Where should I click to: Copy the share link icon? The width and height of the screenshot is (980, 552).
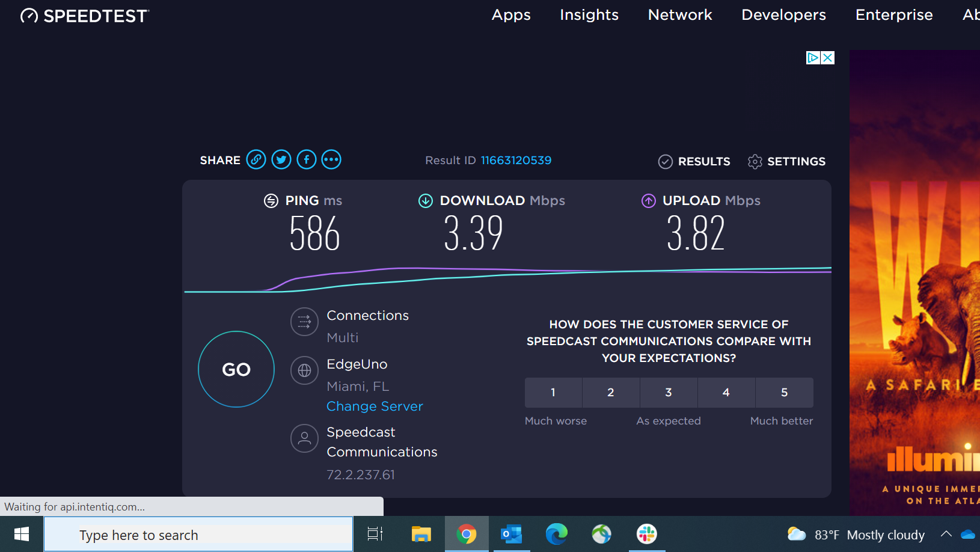(256, 159)
